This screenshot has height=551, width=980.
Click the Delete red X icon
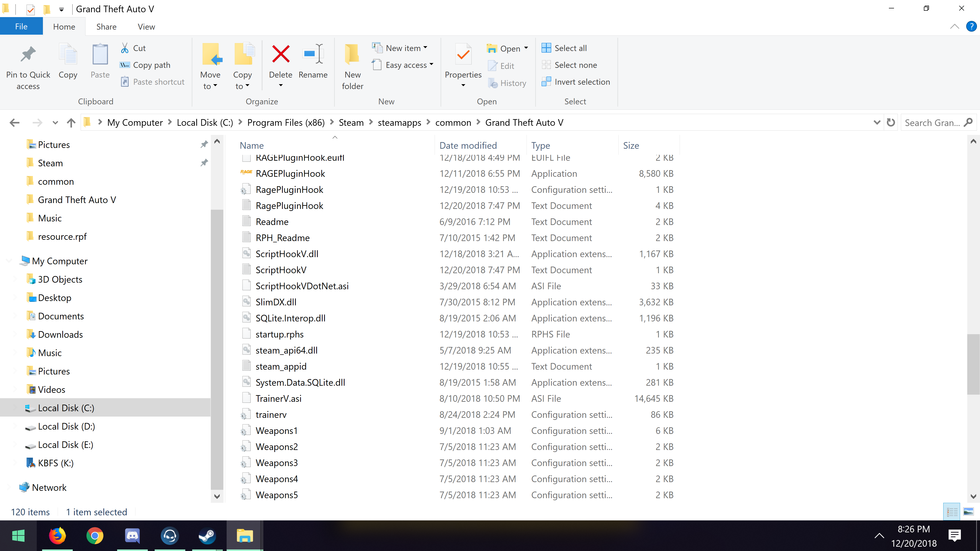click(x=281, y=54)
